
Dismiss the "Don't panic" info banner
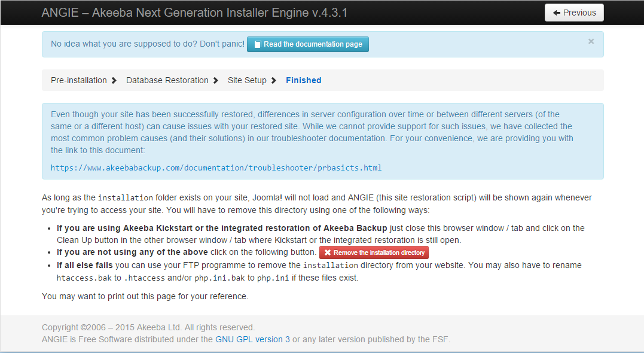[x=591, y=41]
